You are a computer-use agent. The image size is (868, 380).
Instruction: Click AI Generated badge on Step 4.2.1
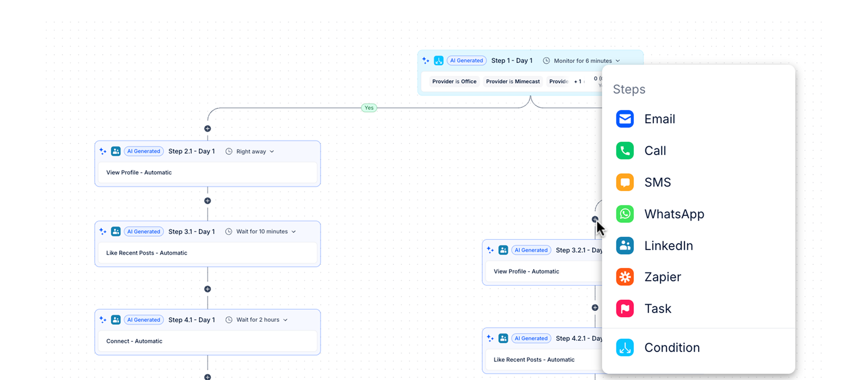coord(531,338)
